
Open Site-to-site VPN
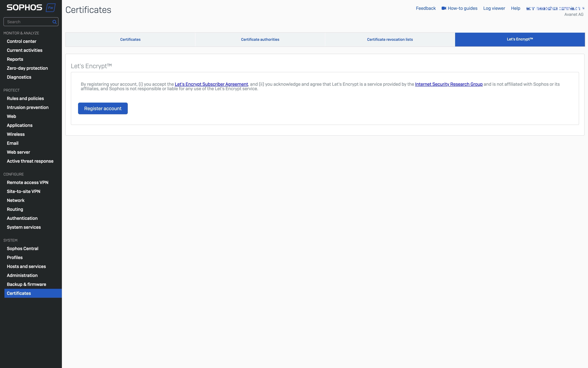[x=24, y=192]
